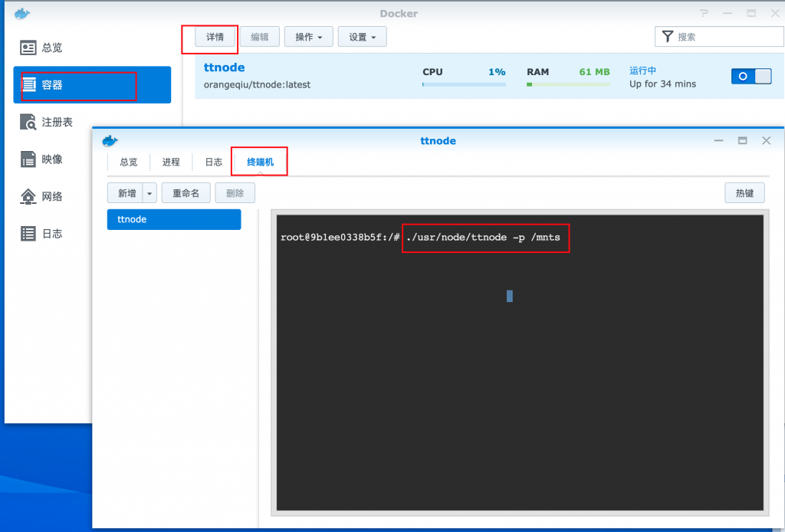Open the 网络 network sidebar icon
This screenshot has height=532, width=785.
[x=28, y=196]
